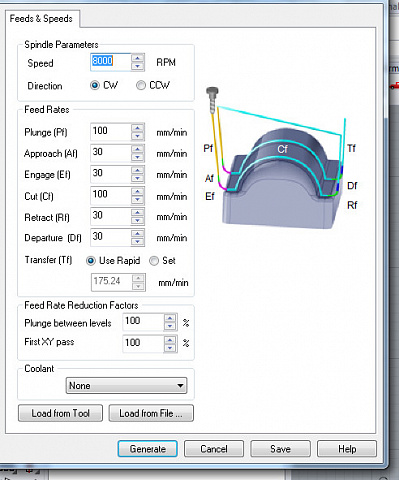Decrease Plunge (Pf) feed rate
Viewport: 399px width, 480px height.
tap(137, 136)
